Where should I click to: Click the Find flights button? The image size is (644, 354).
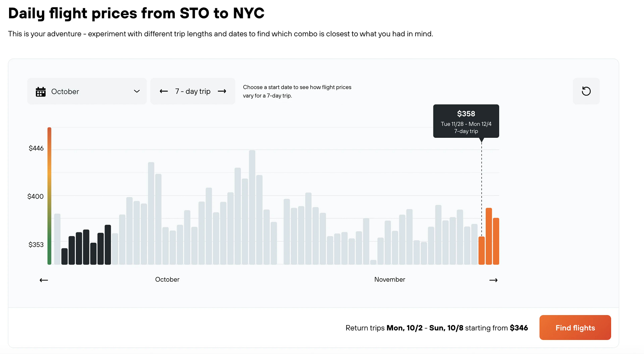point(575,328)
